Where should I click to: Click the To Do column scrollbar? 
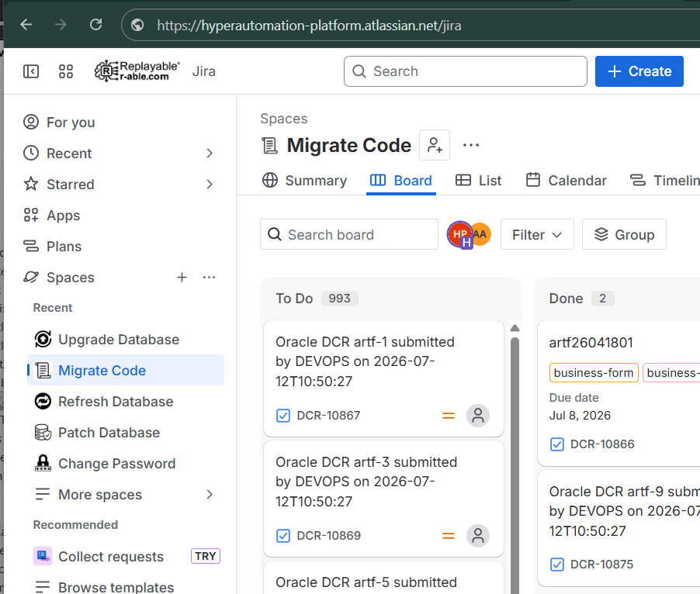tap(515, 464)
